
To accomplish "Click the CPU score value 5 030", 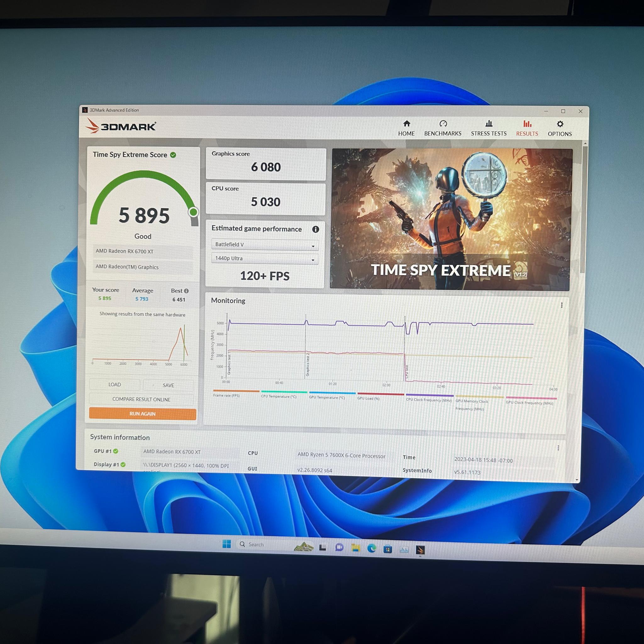I will [265, 202].
